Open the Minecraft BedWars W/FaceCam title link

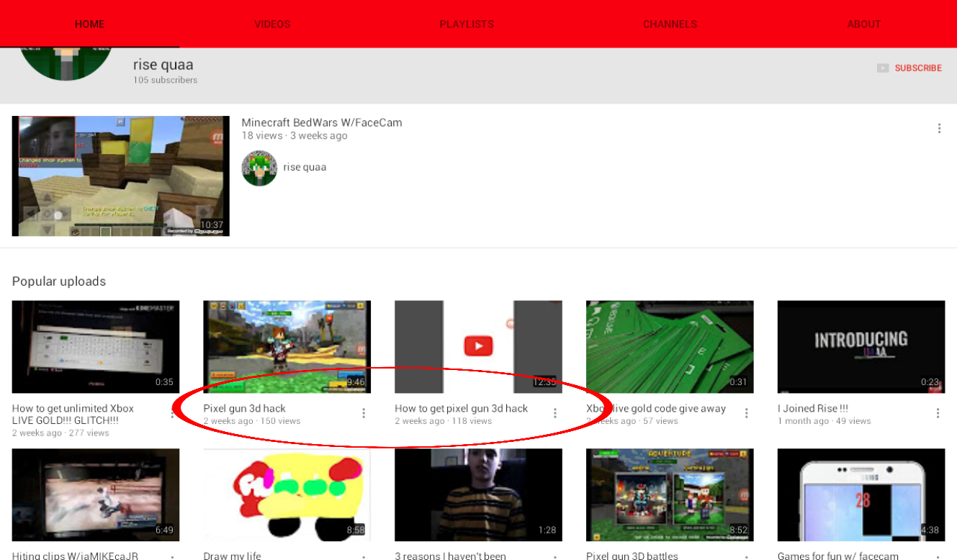point(322,122)
